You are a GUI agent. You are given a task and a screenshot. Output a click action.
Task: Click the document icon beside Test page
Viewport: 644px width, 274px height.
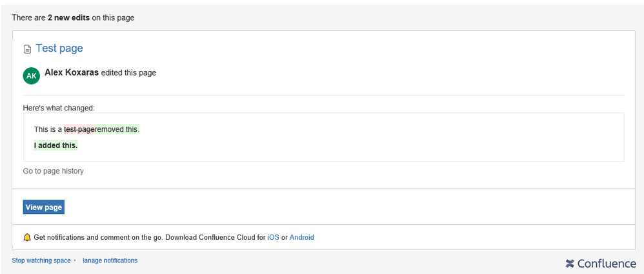pos(27,49)
